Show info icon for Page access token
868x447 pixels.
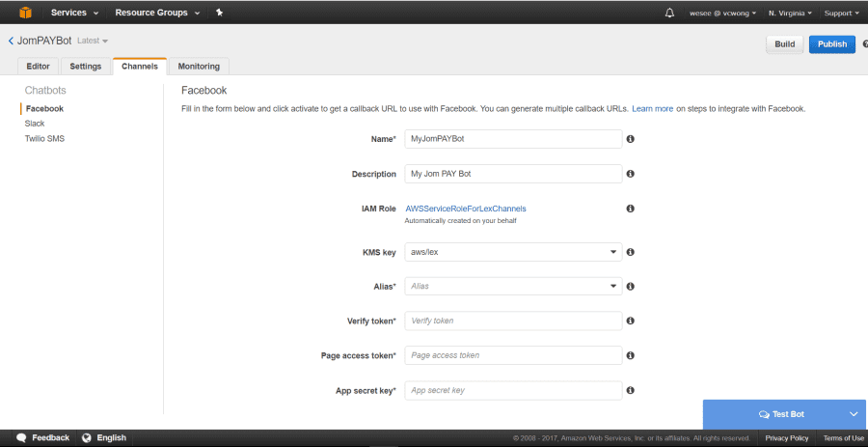point(630,355)
